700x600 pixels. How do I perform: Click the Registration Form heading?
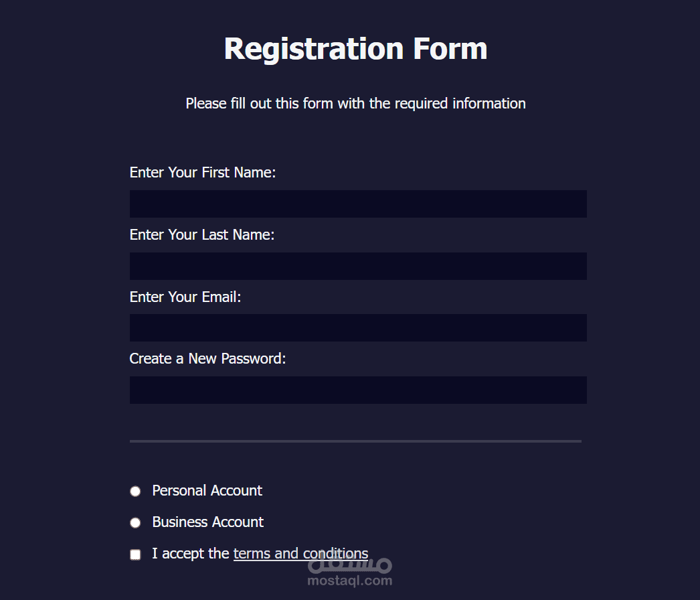355,49
